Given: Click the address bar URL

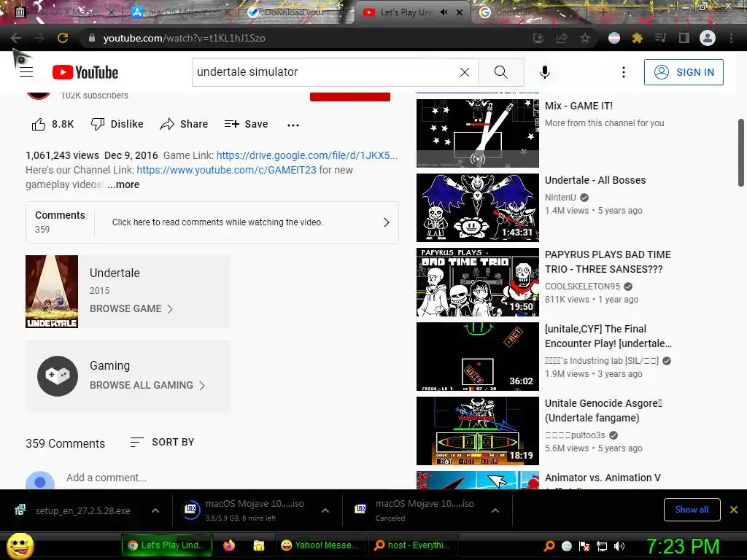Looking at the screenshot, I should pos(184,38).
